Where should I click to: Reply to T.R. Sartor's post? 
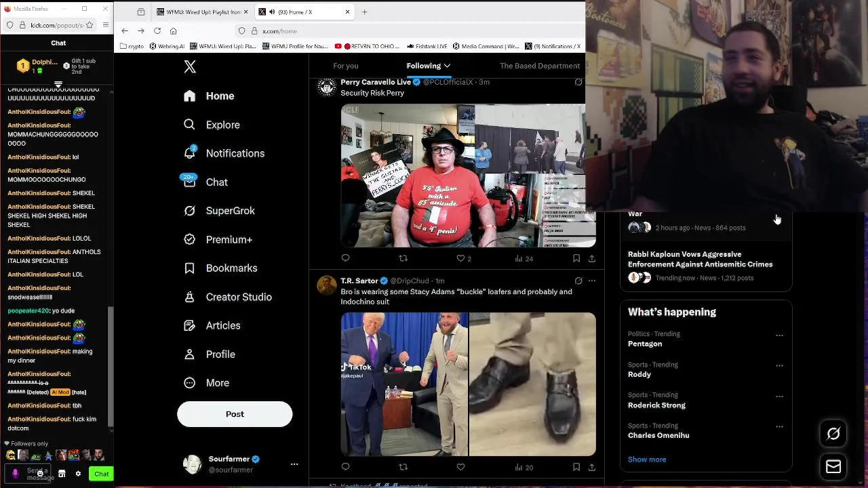(346, 467)
